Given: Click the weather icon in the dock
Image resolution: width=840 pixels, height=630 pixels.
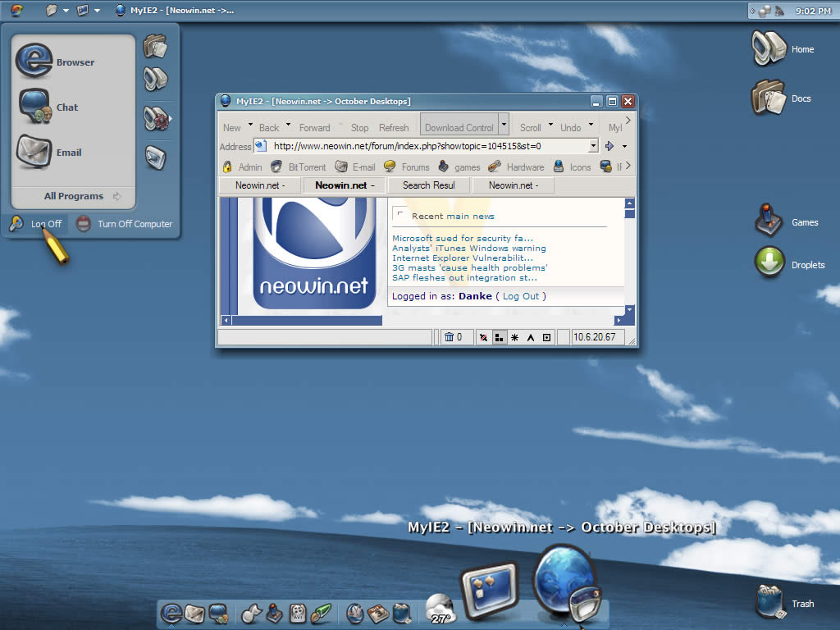Looking at the screenshot, I should tap(441, 610).
